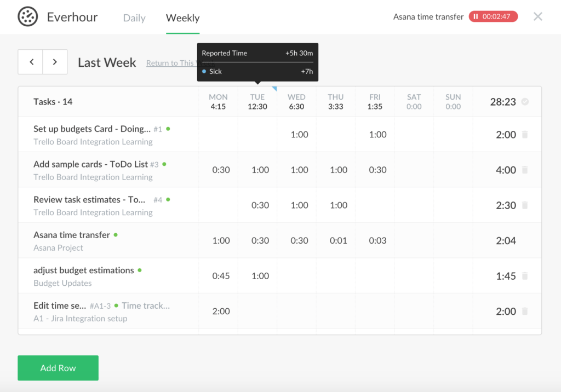Click Budget Updates project label
Viewport: 561px width, 392px height.
pos(62,283)
